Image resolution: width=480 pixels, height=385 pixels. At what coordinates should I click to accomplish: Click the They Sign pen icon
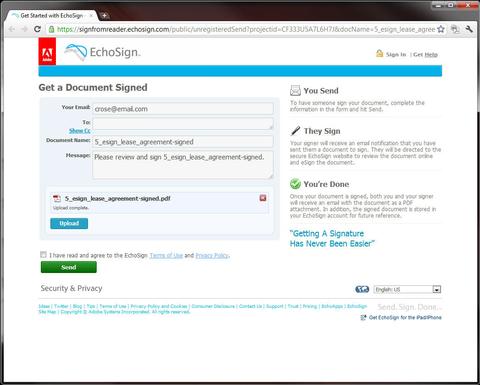tap(295, 131)
